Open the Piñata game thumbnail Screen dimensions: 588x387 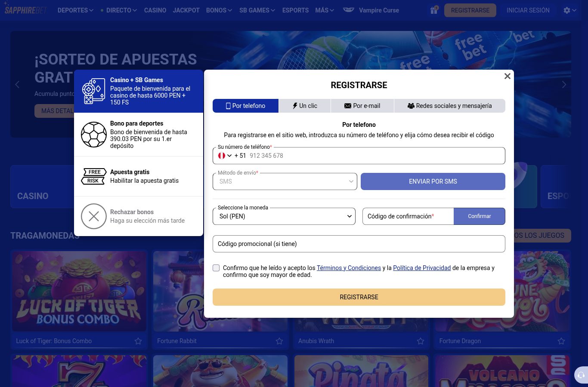pyautogui.click(x=362, y=371)
